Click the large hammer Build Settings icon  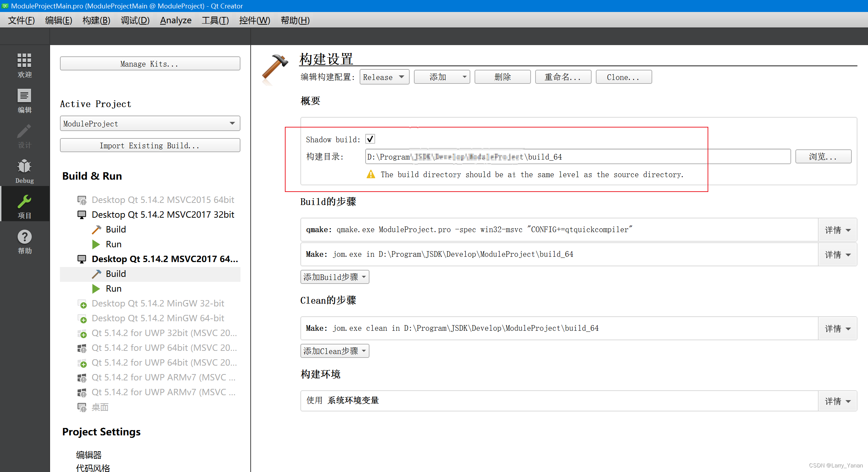click(x=275, y=69)
